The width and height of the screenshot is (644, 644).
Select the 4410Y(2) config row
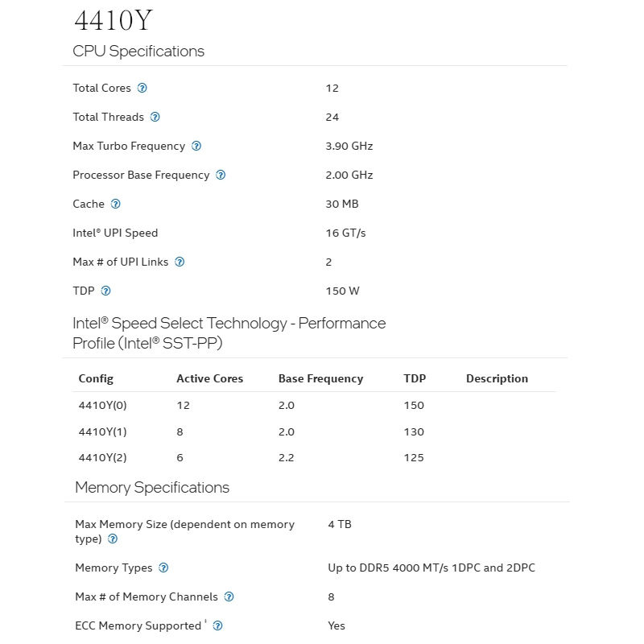314,457
